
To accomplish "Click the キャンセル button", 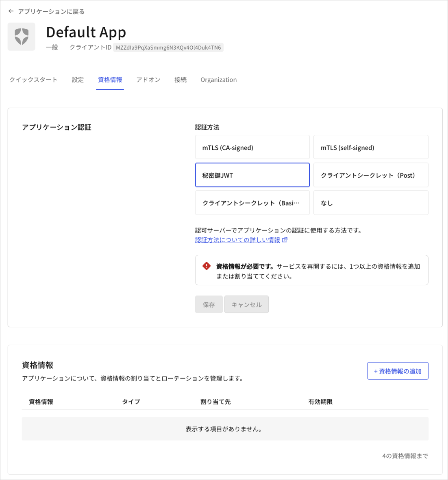I will coord(246,304).
